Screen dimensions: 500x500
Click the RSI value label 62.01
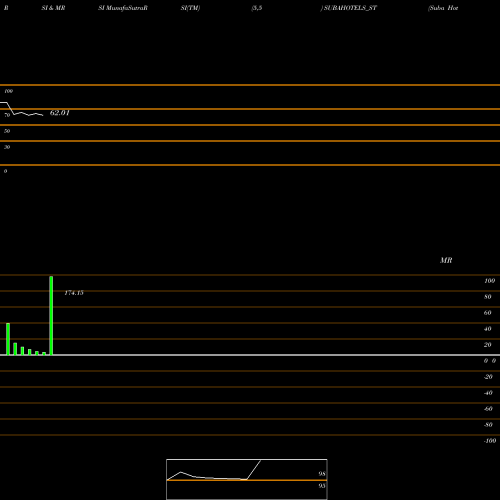[60, 113]
